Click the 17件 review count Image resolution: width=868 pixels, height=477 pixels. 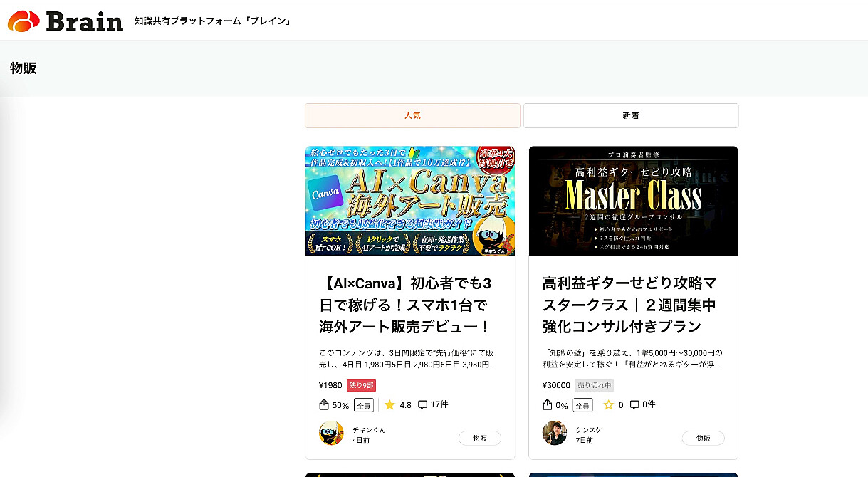coord(439,404)
